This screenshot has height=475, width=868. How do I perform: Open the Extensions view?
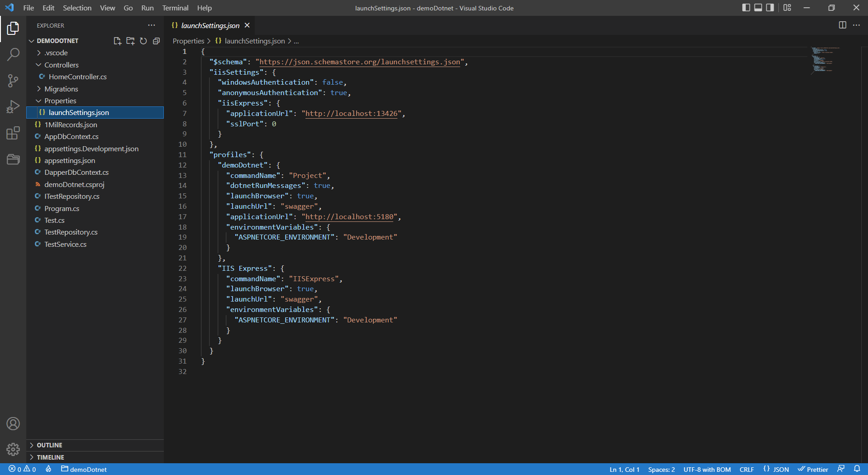[13, 133]
